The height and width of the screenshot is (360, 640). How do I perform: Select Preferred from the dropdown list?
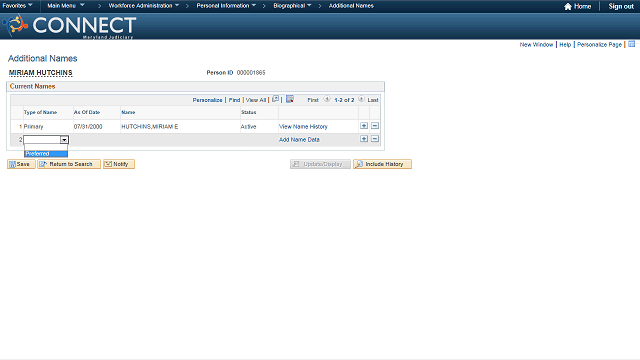click(46, 154)
